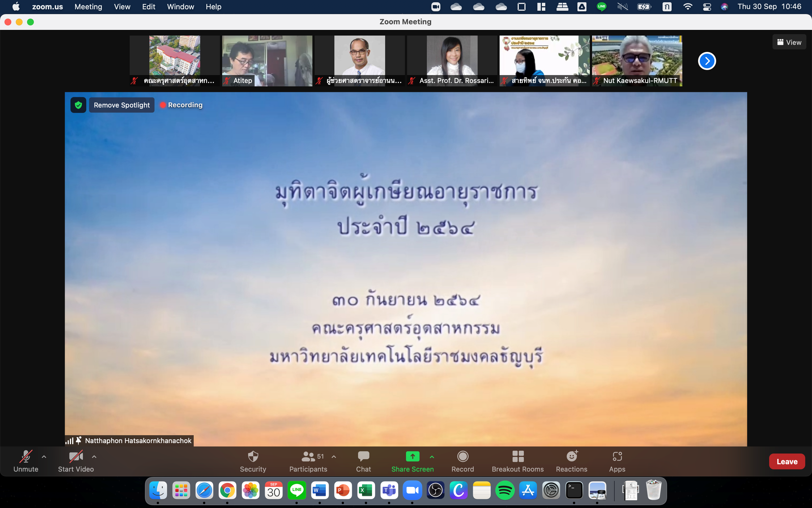Click Remove Spotlight button
The image size is (812, 508).
click(x=122, y=105)
